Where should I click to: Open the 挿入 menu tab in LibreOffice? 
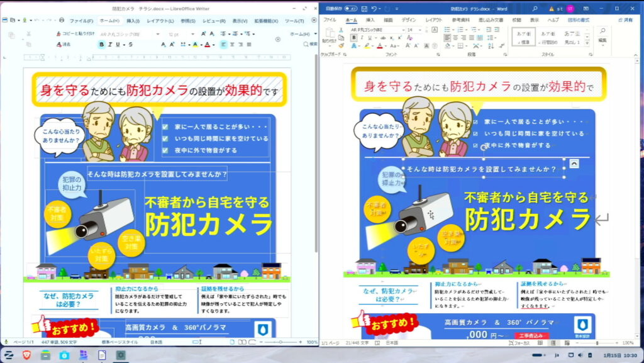[x=133, y=21]
